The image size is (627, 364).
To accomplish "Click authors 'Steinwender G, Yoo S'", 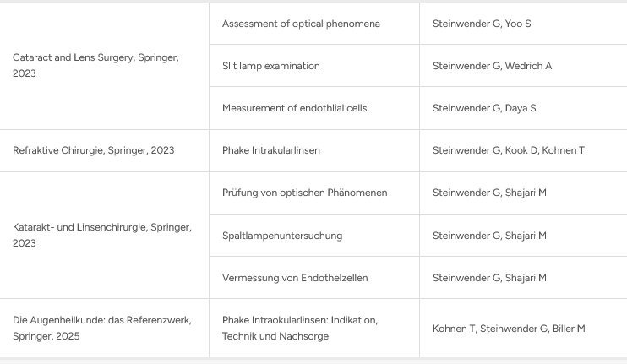I will (482, 24).
